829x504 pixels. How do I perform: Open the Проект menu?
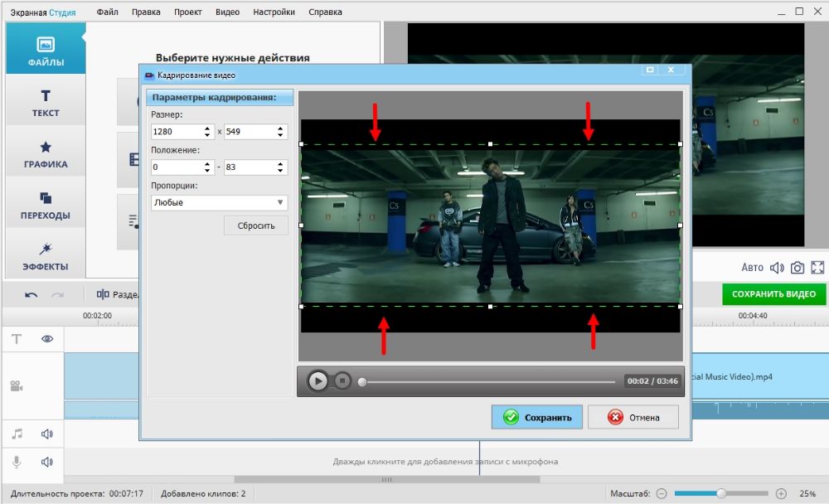pyautogui.click(x=187, y=12)
